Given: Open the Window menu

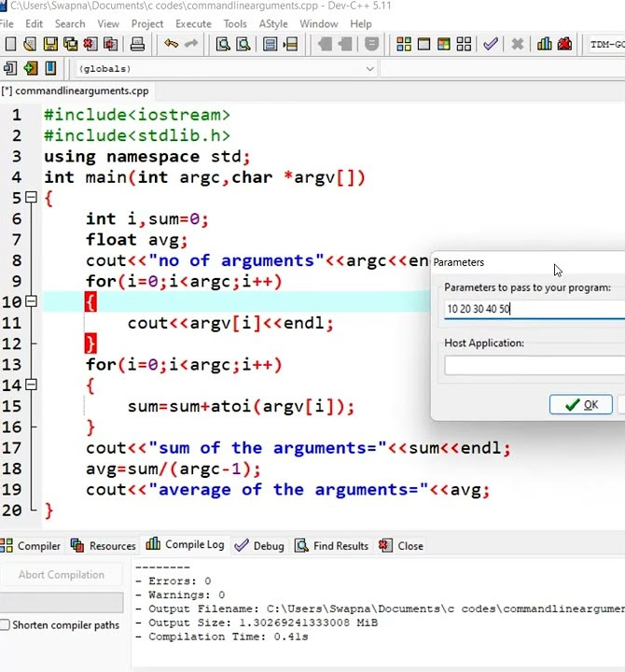Looking at the screenshot, I should point(319,23).
